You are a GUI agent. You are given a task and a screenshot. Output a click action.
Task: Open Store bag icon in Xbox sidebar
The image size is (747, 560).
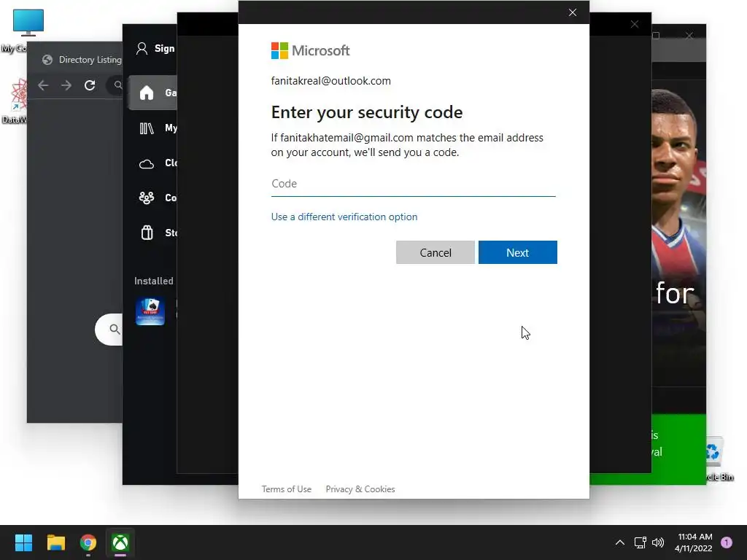147,233
